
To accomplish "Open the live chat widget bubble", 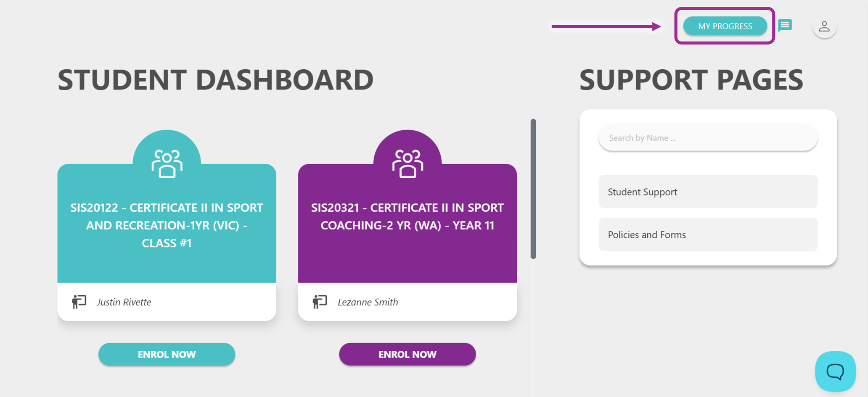I will [835, 371].
